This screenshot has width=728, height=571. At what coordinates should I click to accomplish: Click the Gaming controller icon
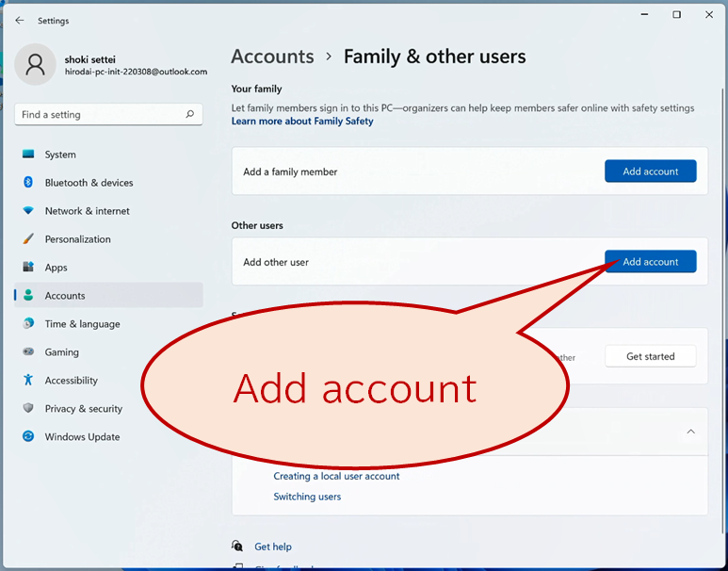coord(28,351)
